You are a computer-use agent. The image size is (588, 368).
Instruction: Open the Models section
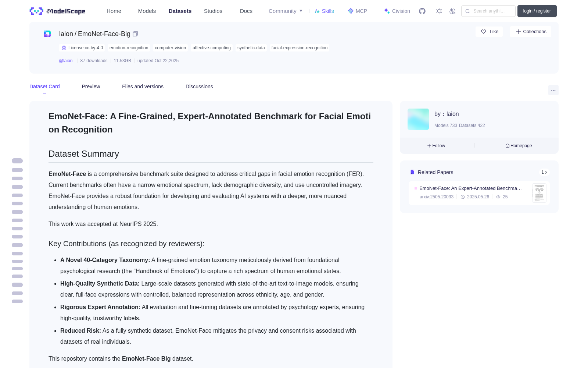tap(147, 11)
